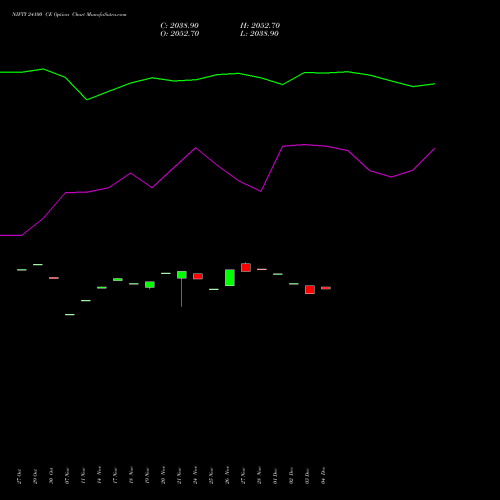The width and height of the screenshot is (500, 500).
Task: Select the 26 Nov date label
Action: pos(227,476)
